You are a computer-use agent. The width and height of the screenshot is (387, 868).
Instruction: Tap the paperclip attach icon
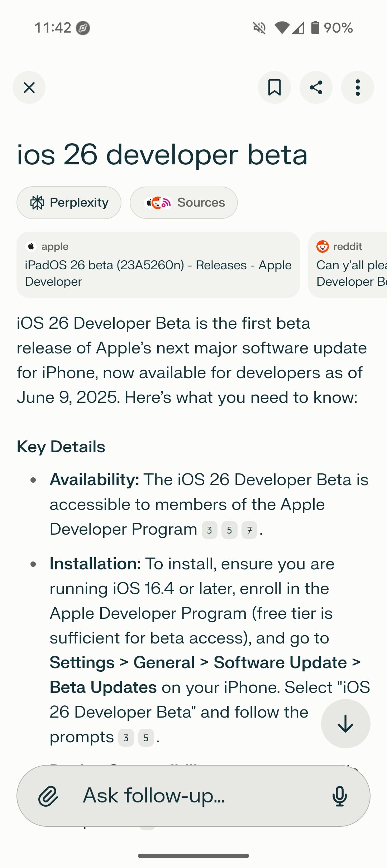48,796
